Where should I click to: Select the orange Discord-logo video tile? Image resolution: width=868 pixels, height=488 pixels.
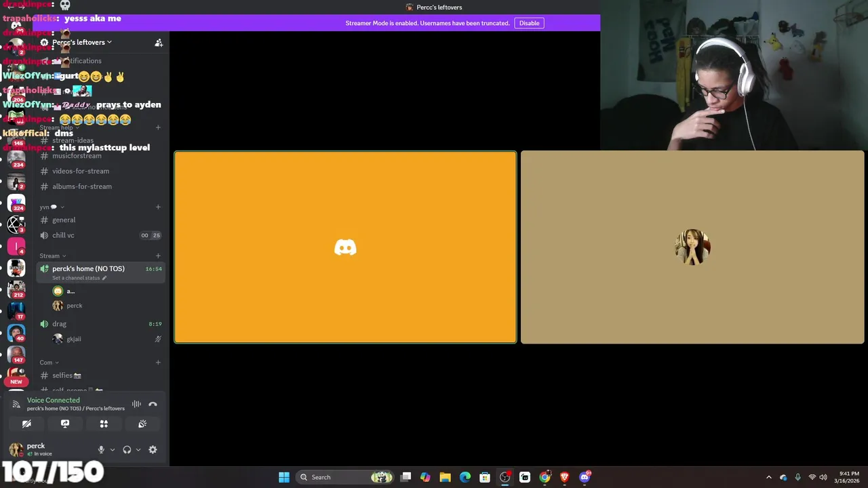[x=345, y=247]
